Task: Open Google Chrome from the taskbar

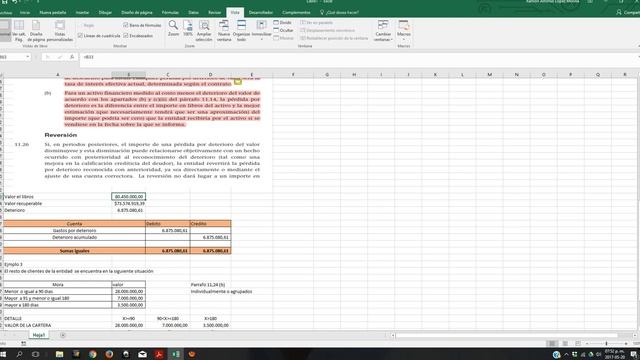Action: coord(93,354)
